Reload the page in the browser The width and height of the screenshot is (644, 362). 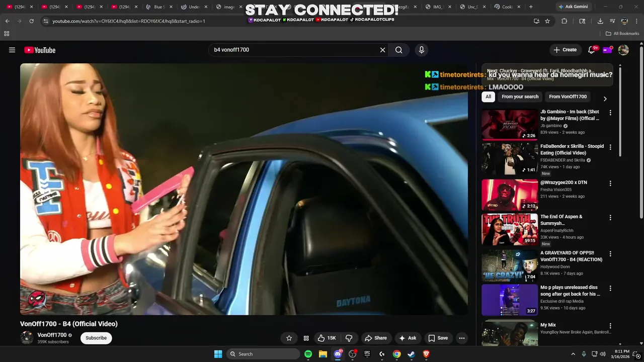pyautogui.click(x=32, y=21)
